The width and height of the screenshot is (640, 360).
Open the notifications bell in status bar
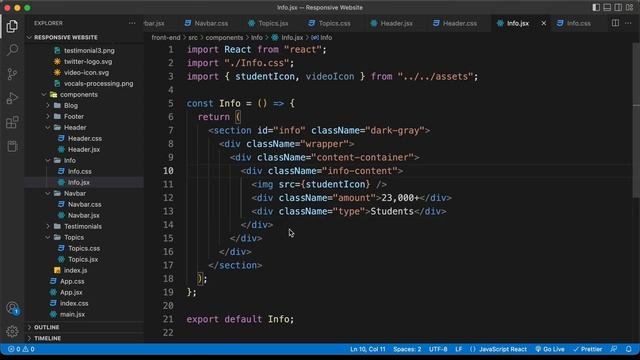click(x=629, y=349)
